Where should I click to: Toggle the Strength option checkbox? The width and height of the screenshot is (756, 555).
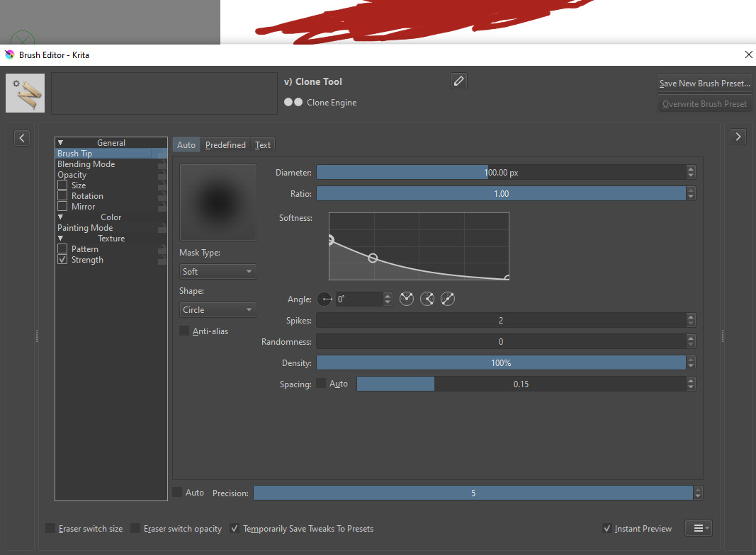pyautogui.click(x=62, y=260)
